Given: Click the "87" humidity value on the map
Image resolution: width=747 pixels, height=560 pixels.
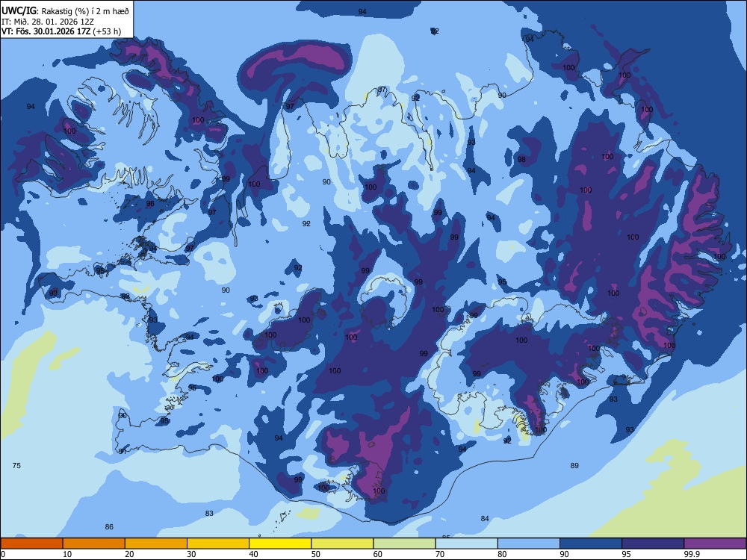Looking at the screenshot, I should tap(382, 90).
